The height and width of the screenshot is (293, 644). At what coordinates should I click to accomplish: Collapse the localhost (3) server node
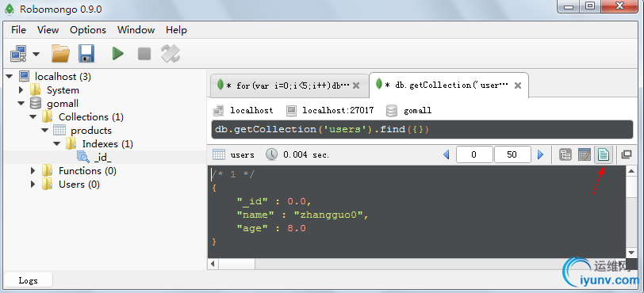tap(10, 76)
